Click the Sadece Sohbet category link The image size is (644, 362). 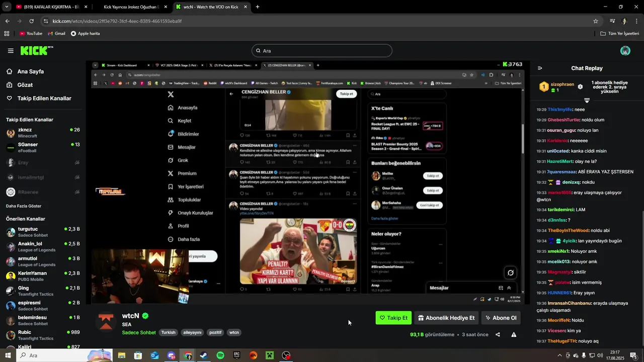[x=139, y=332]
